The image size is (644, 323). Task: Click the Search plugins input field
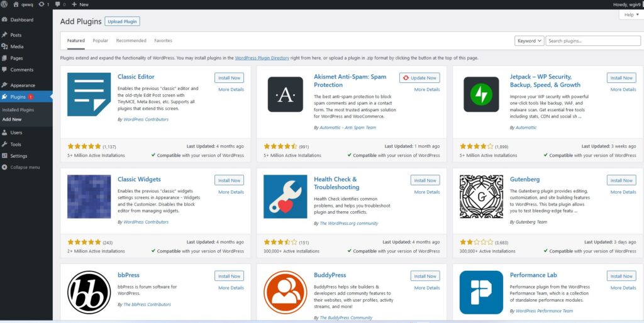tap(584, 41)
